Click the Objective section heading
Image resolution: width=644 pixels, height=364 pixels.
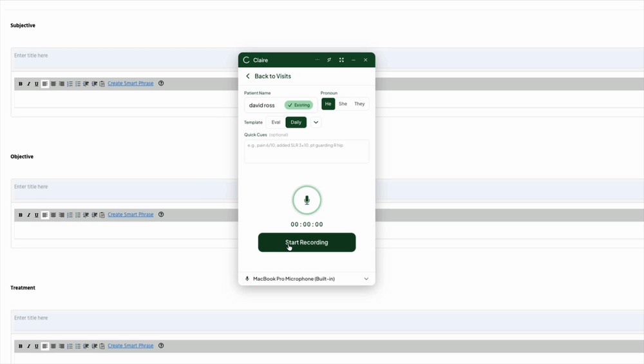pyautogui.click(x=22, y=157)
